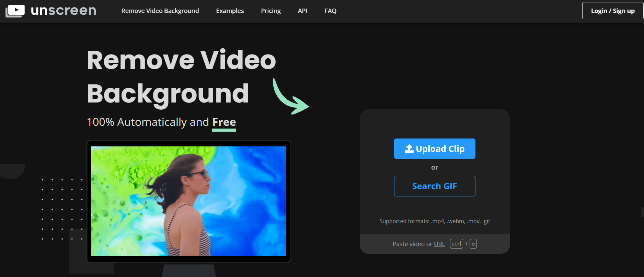The image size is (644, 277).
Task: Click the Login / Sign up button
Action: click(x=612, y=11)
